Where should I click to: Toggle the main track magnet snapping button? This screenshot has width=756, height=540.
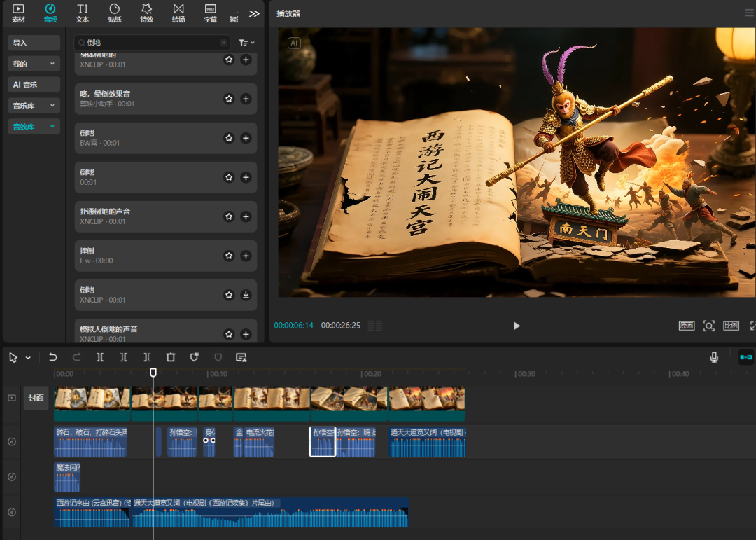745,357
